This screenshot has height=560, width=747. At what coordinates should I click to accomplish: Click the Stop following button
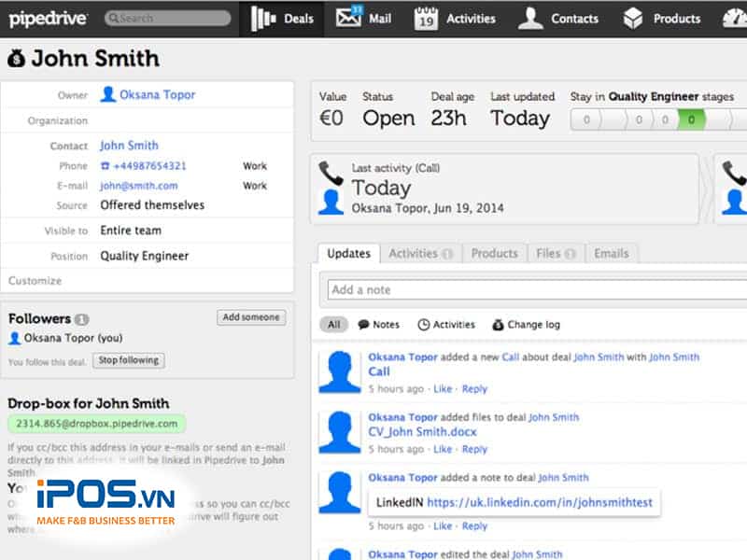[129, 360]
